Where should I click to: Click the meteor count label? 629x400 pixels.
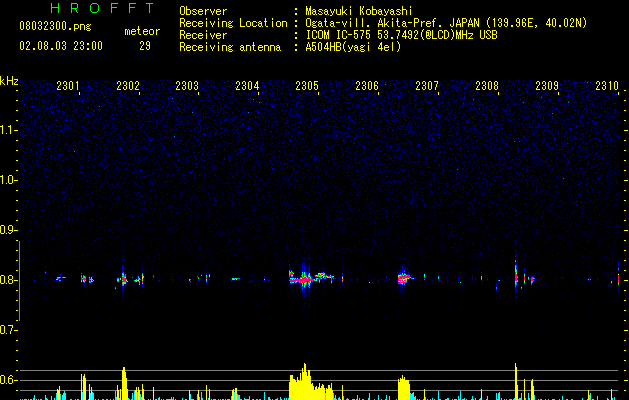point(142,31)
